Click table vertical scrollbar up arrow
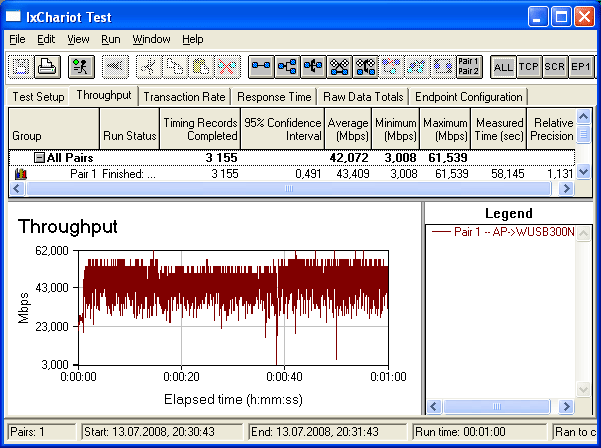601x448 pixels. coord(583,116)
